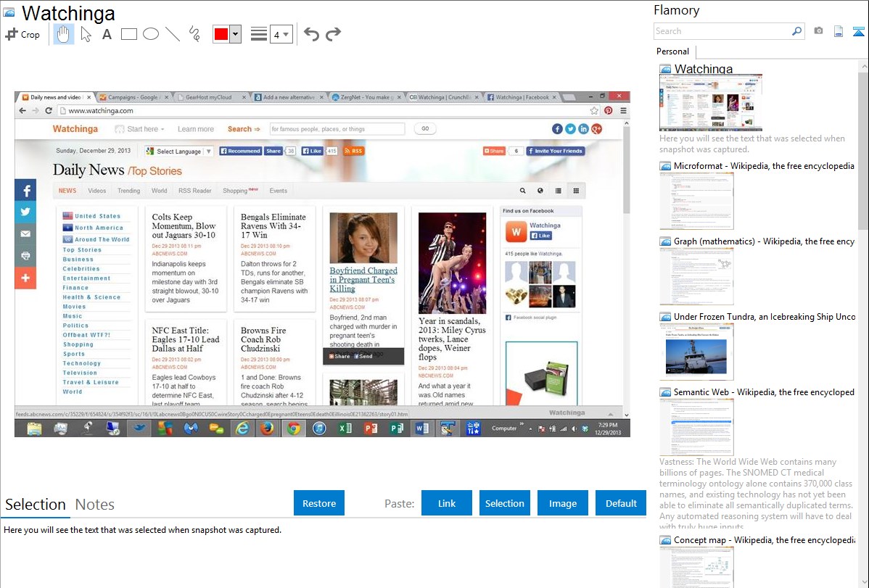Click the Firefox icon in taskbar
The width and height of the screenshot is (869, 588).
267,428
